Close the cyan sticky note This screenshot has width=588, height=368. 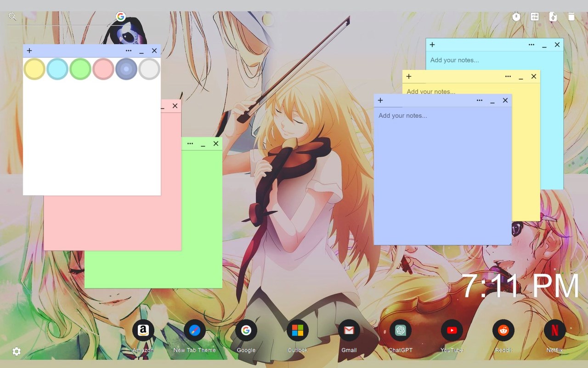pyautogui.click(x=557, y=45)
